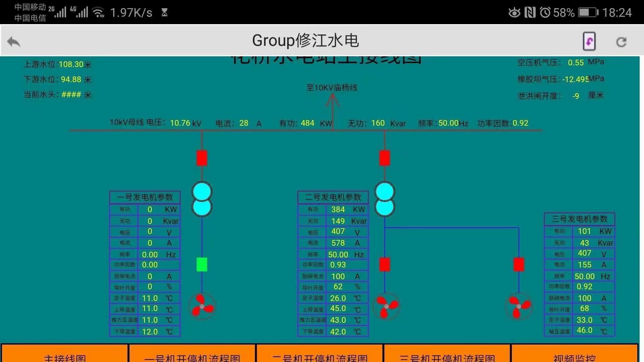Screen dimensions: 644x362
Task: Toggle red breaker above second transformer
Action: (x=384, y=158)
